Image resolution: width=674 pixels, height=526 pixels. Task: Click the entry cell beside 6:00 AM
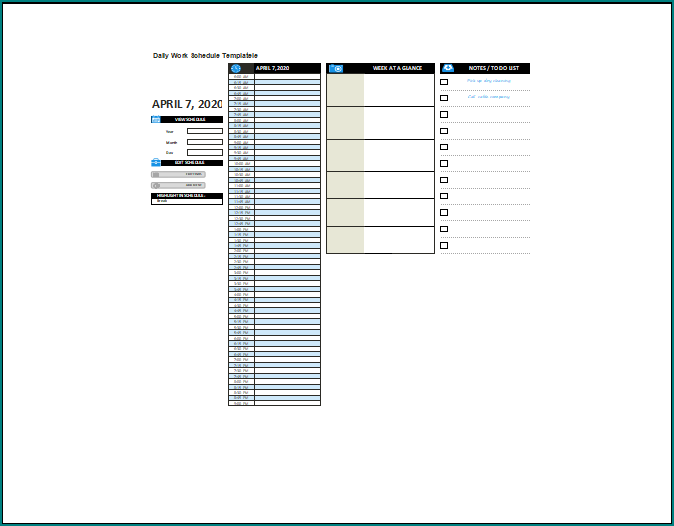click(287, 76)
